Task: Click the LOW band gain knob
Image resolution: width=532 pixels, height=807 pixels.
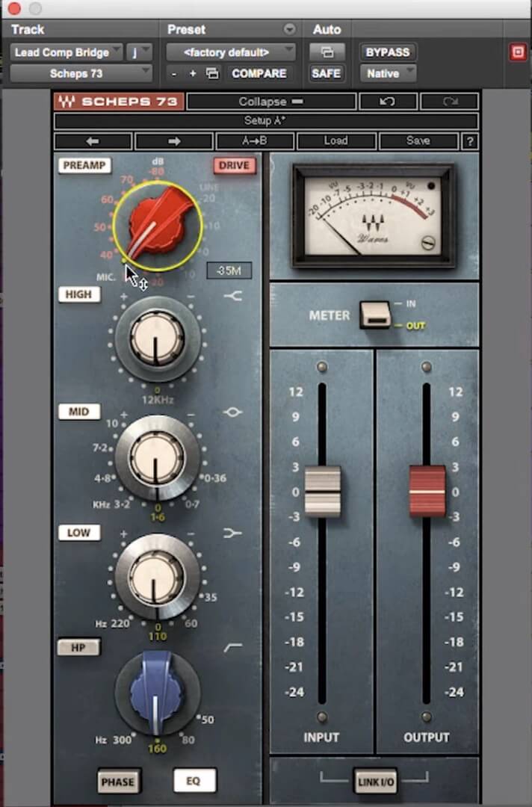Action: click(x=157, y=576)
